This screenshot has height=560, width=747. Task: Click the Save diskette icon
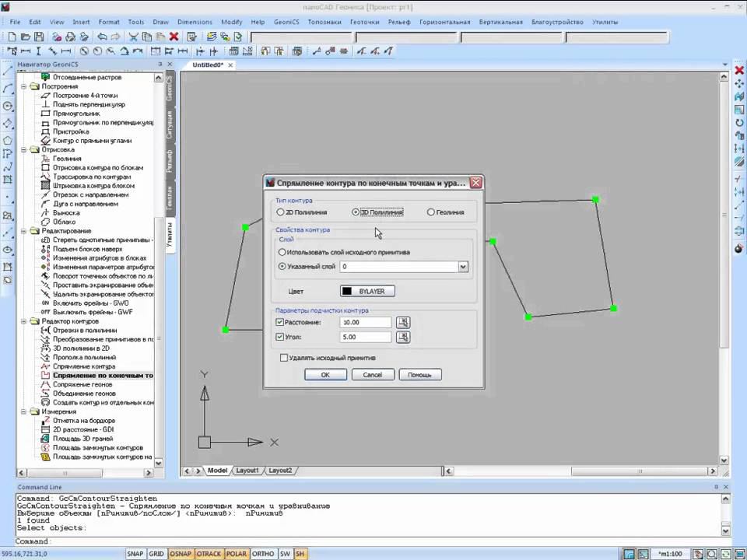(39, 37)
